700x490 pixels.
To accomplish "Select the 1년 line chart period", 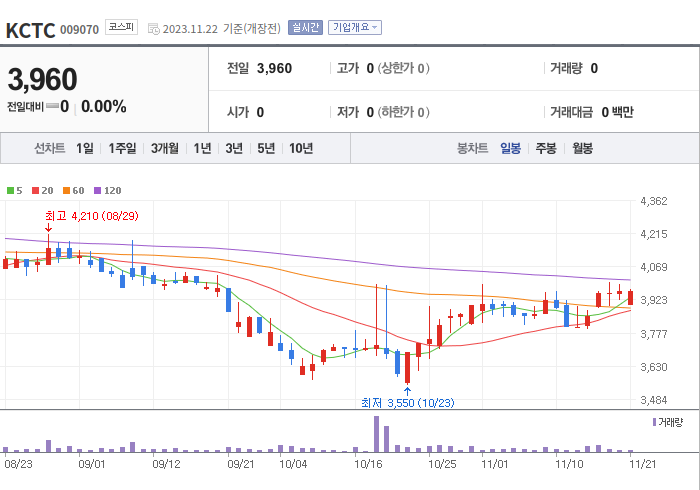I will [x=202, y=148].
